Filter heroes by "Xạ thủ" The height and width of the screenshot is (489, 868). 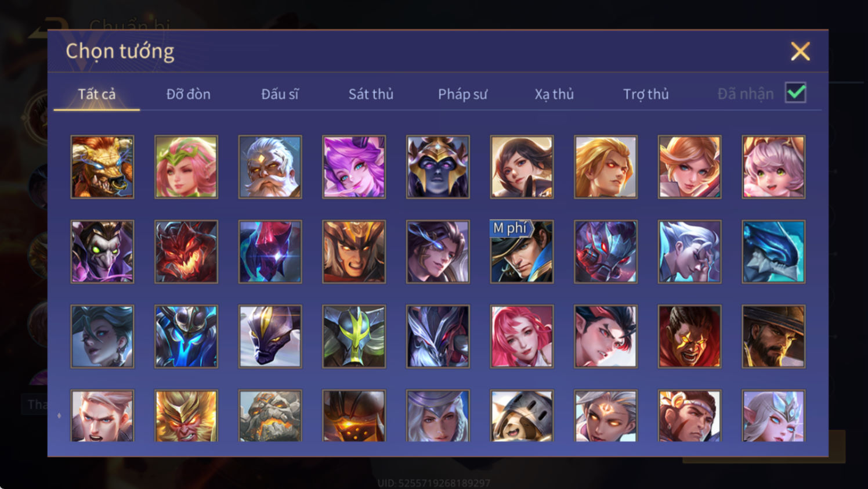click(554, 94)
